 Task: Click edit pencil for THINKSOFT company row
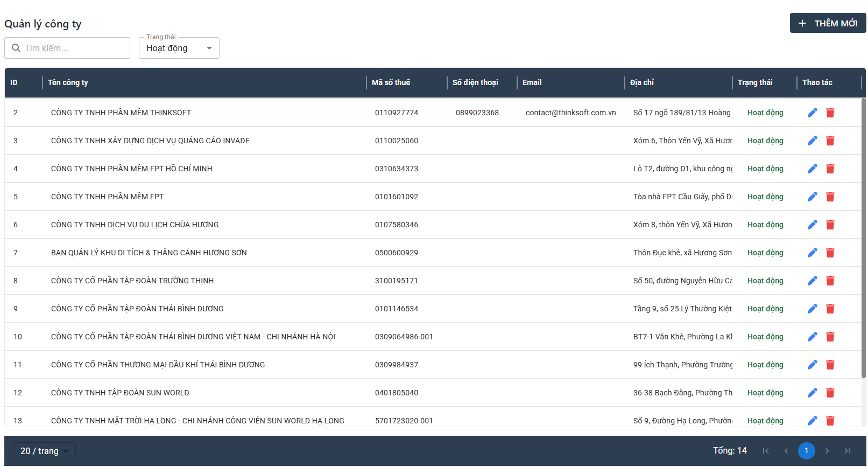coord(812,113)
